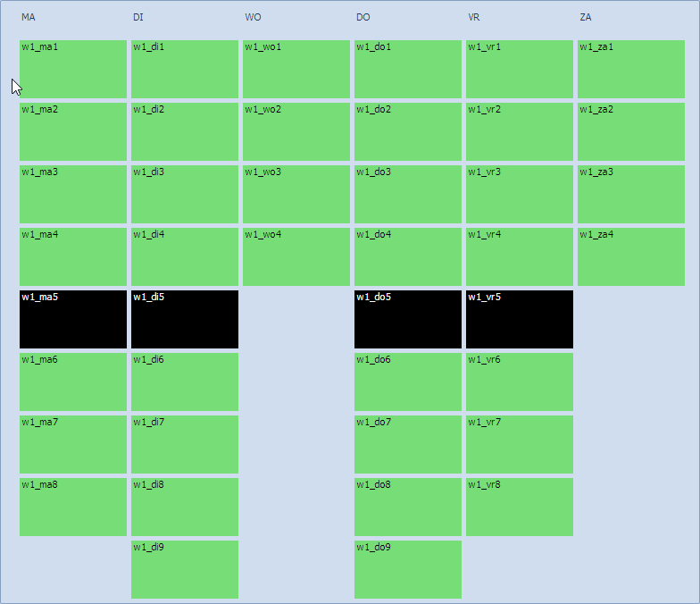Image resolution: width=700 pixels, height=604 pixels.
Task: Click the VR column header
Action: 473,18
